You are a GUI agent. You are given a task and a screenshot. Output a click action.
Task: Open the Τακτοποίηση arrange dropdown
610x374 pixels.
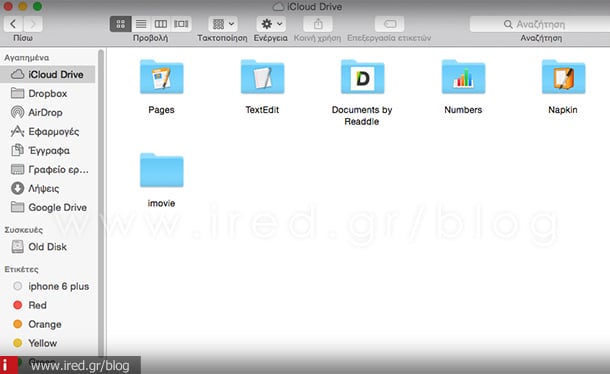[x=223, y=24]
